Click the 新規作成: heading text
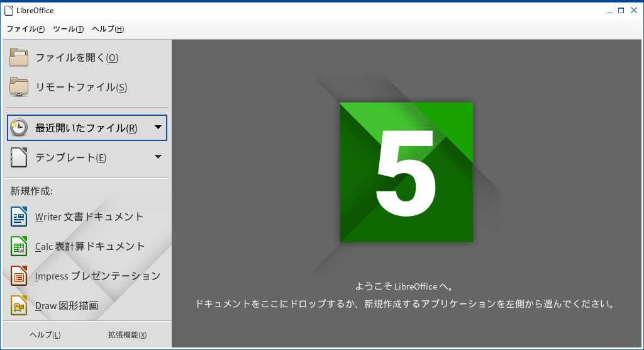This screenshot has width=644, height=350. (x=31, y=191)
